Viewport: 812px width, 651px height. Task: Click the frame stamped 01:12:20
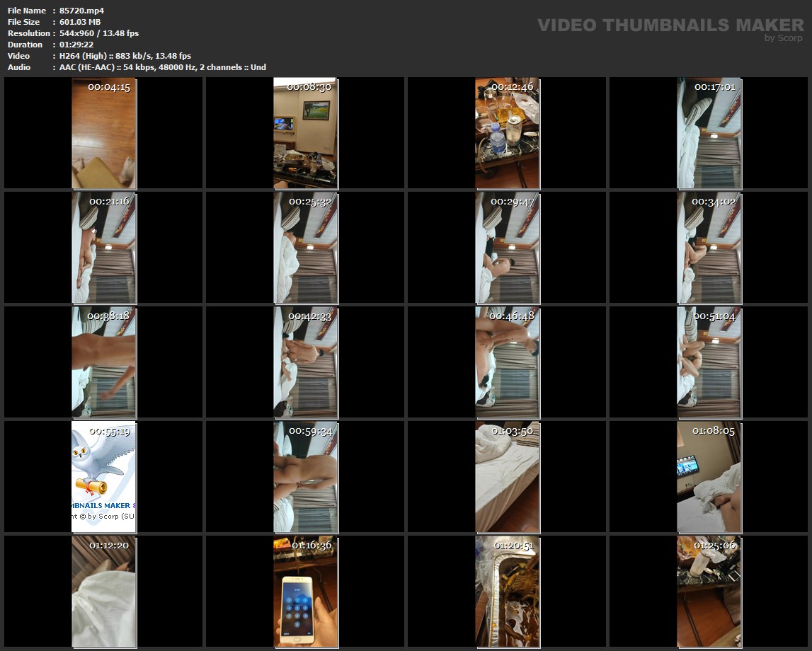(103, 592)
